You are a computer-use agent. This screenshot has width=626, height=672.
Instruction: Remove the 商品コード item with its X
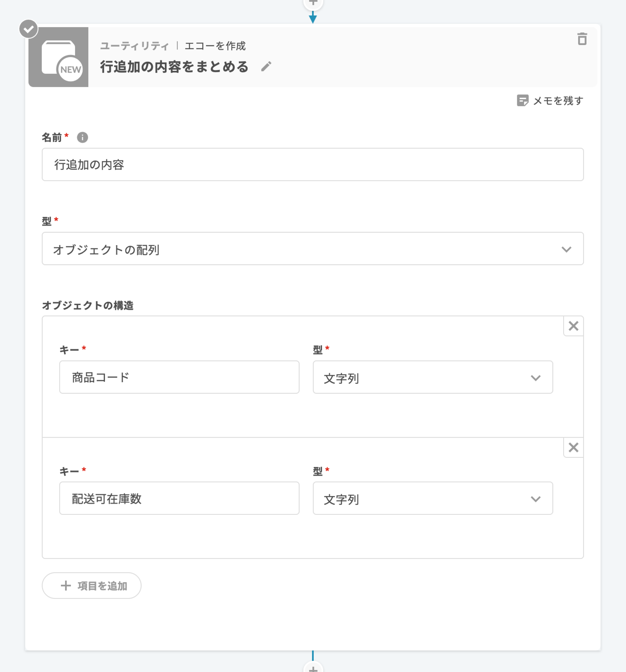573,326
